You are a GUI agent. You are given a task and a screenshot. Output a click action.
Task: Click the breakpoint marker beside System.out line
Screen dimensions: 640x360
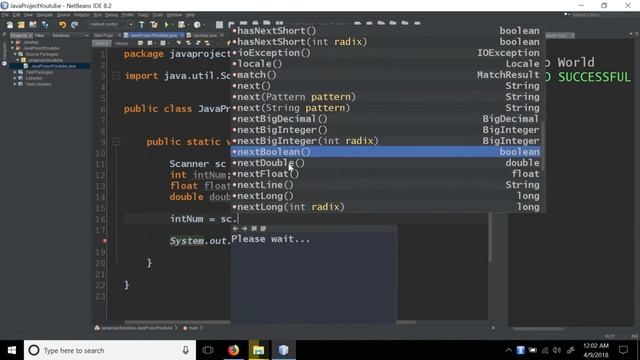tap(105, 241)
